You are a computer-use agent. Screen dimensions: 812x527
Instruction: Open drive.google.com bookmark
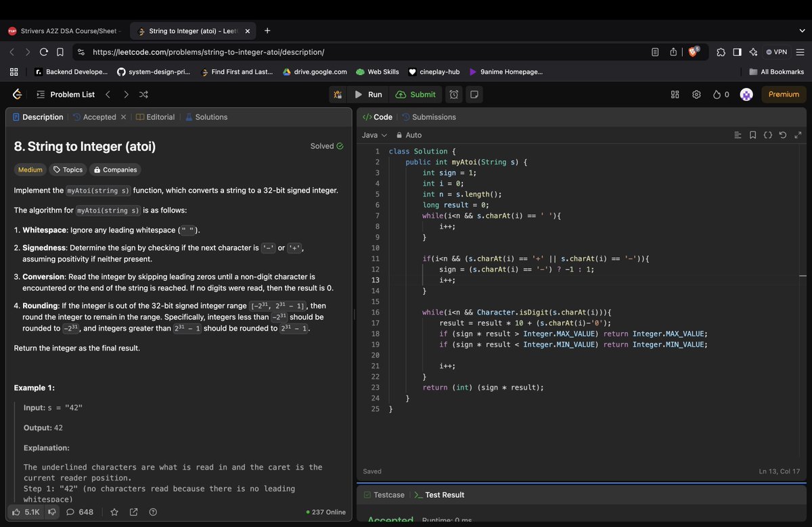pos(315,72)
